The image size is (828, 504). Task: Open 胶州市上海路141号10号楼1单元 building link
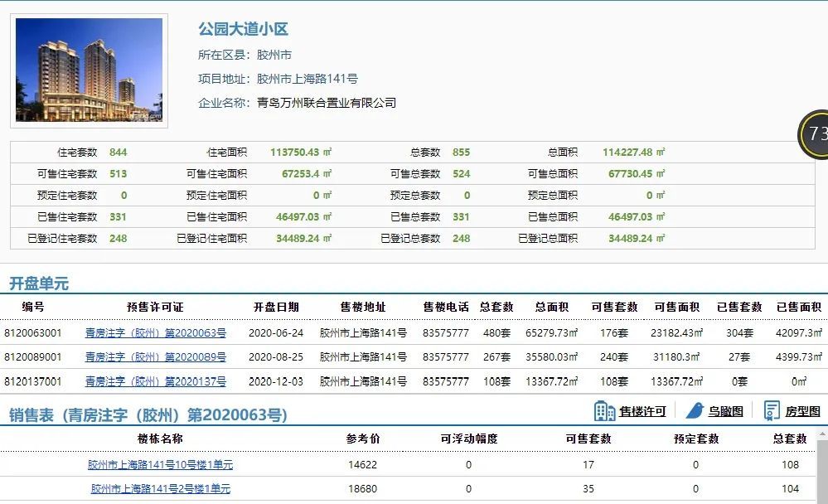(x=160, y=465)
